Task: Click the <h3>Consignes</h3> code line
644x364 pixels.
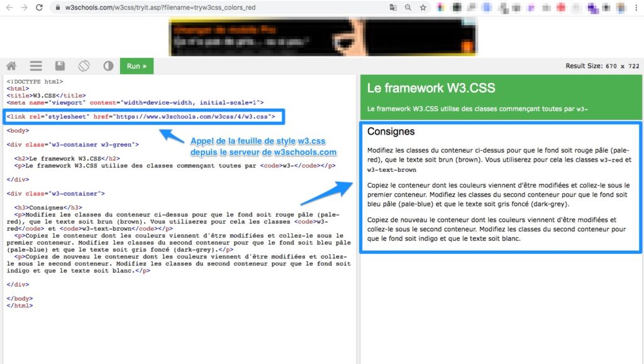Action: [48, 207]
